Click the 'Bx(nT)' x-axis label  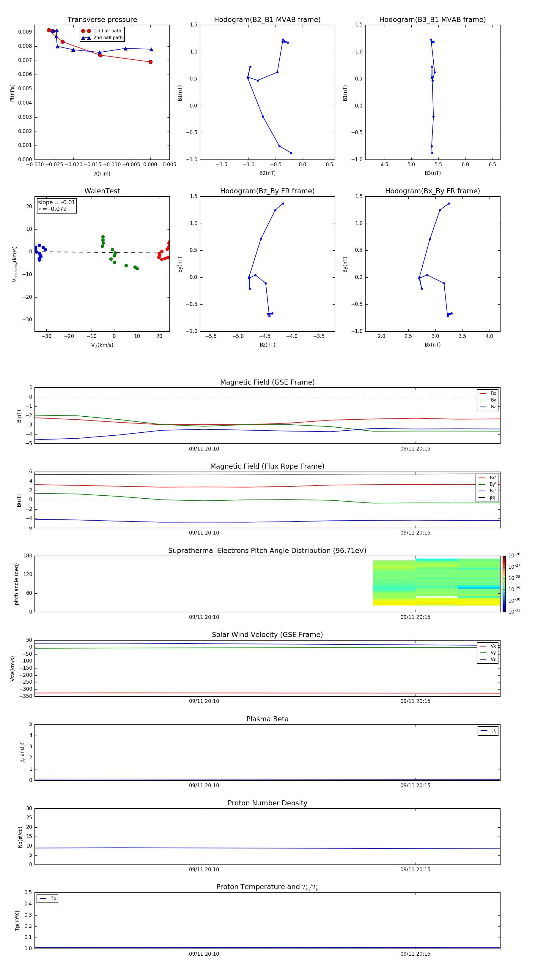[432, 345]
